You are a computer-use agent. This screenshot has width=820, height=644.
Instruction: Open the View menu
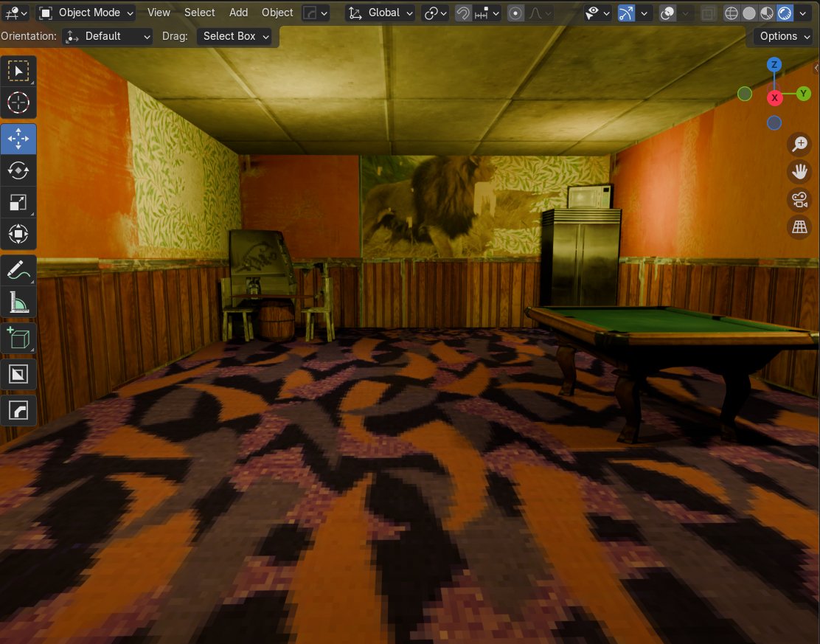point(159,13)
